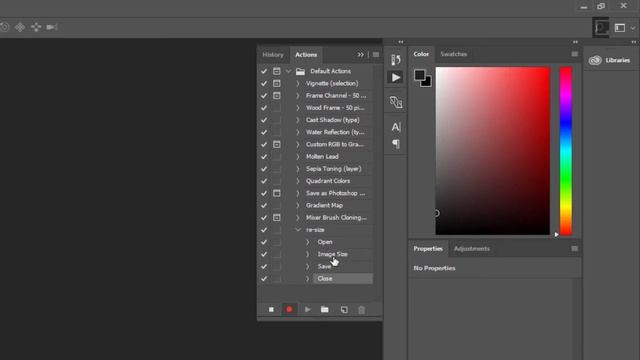The width and height of the screenshot is (640, 360).
Task: Select the 3D pan move icon
Action: point(20,27)
